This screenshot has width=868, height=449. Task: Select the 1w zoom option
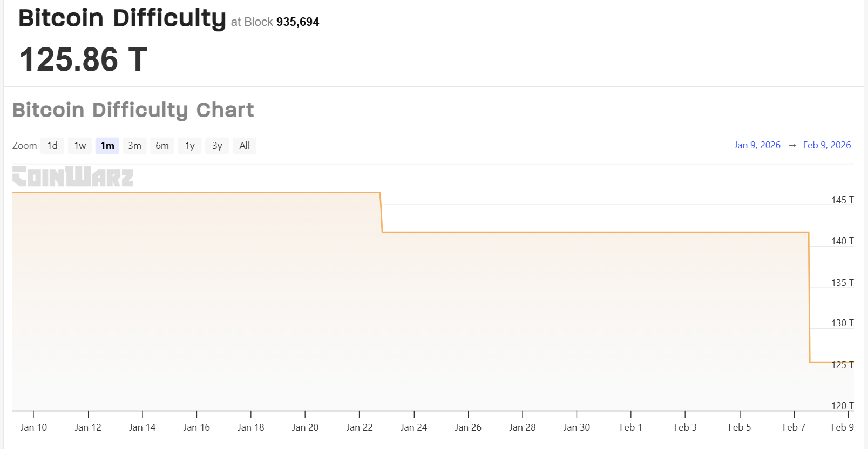coord(79,145)
